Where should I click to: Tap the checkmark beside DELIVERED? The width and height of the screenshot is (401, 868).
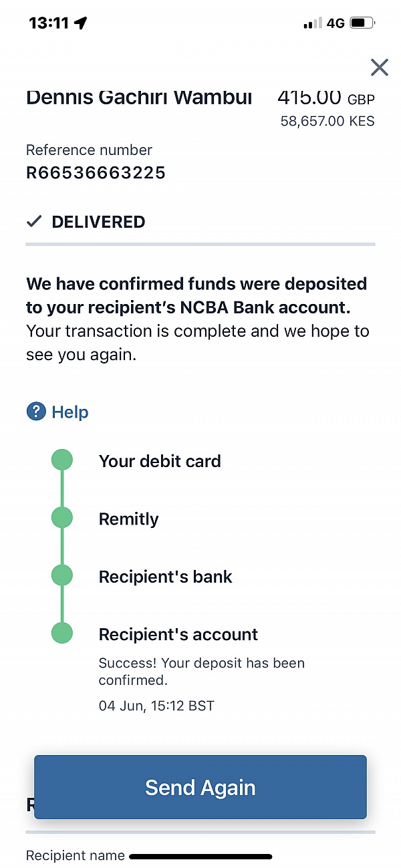(34, 222)
